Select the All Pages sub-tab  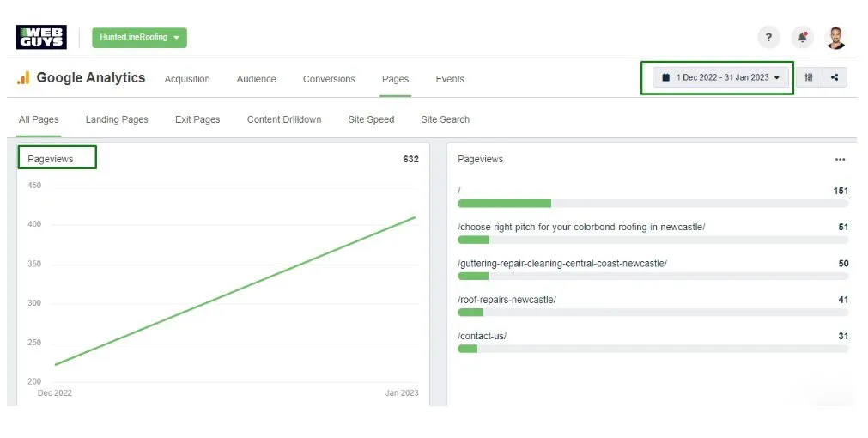[x=39, y=119]
